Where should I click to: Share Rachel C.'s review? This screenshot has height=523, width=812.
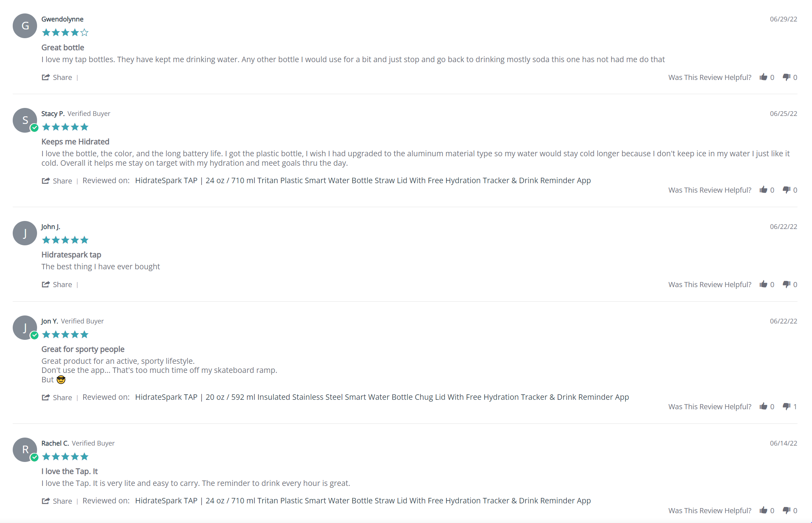pyautogui.click(x=57, y=501)
